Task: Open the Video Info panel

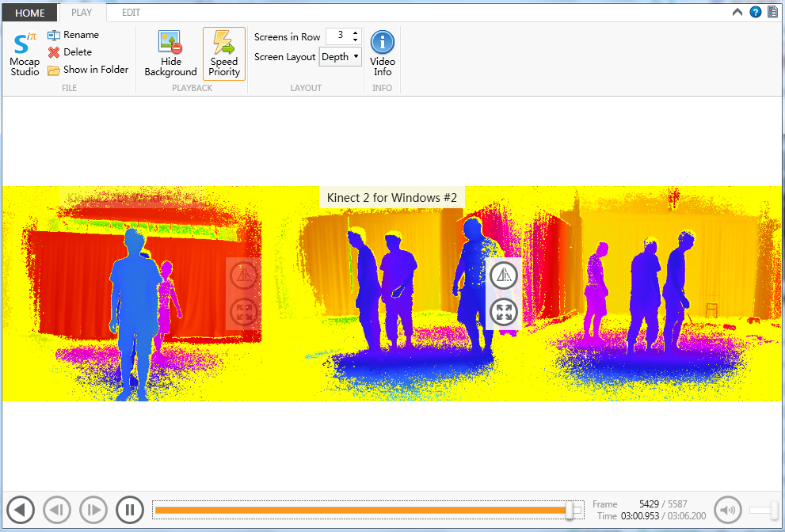Action: (383, 54)
